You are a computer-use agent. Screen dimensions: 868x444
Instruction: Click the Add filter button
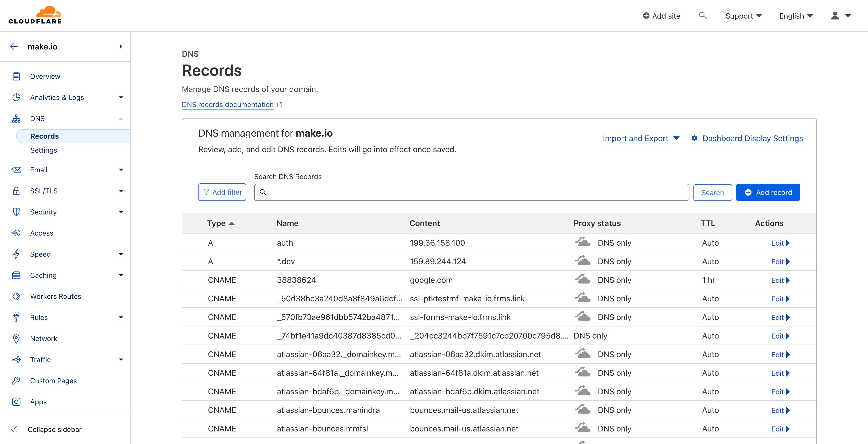(x=222, y=192)
